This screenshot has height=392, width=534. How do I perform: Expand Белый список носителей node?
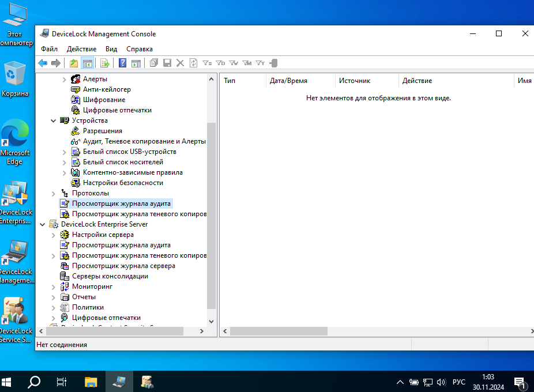[x=65, y=163]
